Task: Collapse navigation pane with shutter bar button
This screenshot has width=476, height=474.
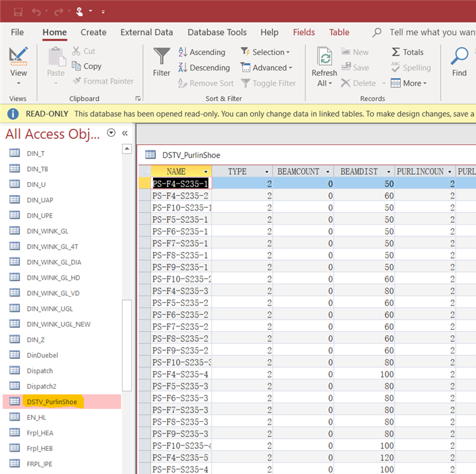Action: click(x=125, y=133)
